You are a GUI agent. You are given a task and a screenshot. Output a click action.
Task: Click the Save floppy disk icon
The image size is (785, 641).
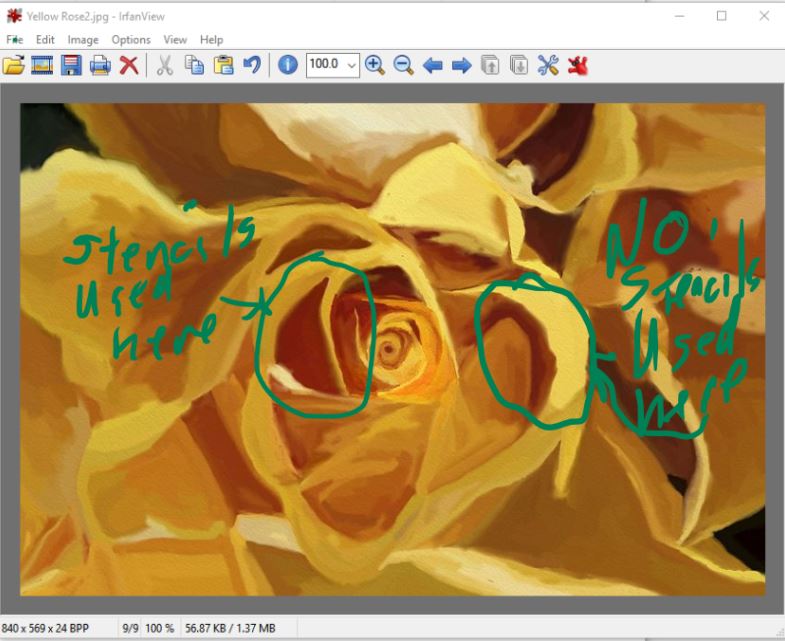pos(71,65)
